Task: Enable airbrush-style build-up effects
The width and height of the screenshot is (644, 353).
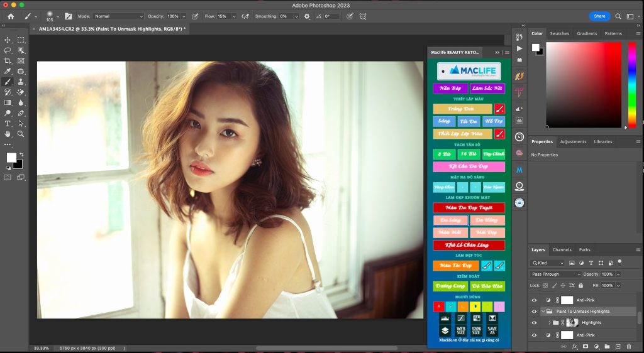Action: click(x=245, y=16)
